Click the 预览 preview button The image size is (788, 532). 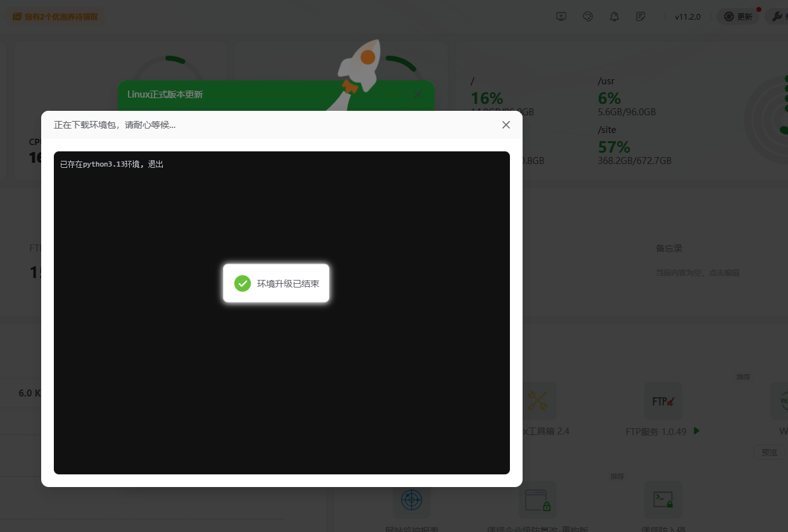click(770, 452)
